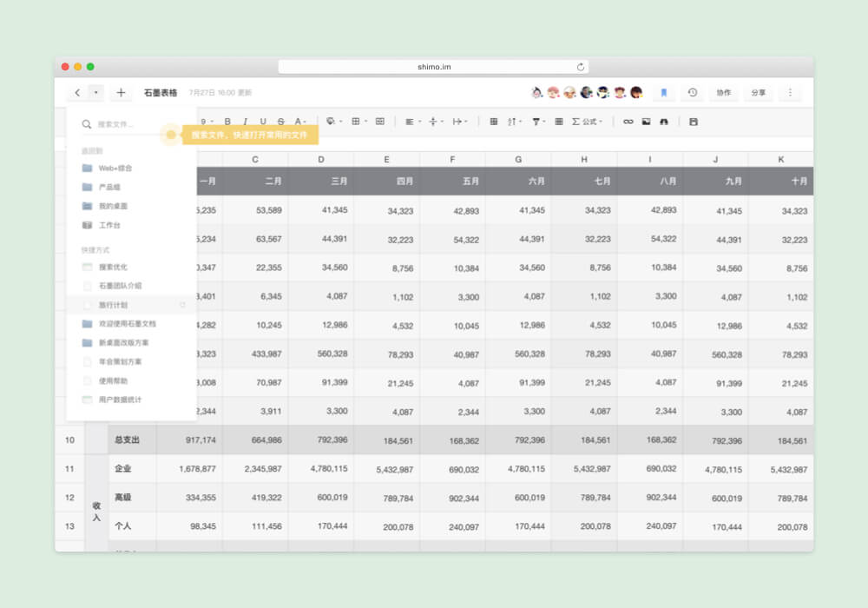This screenshot has height=608, width=868.
Task: Click the find binoculars icon
Action: (664, 122)
